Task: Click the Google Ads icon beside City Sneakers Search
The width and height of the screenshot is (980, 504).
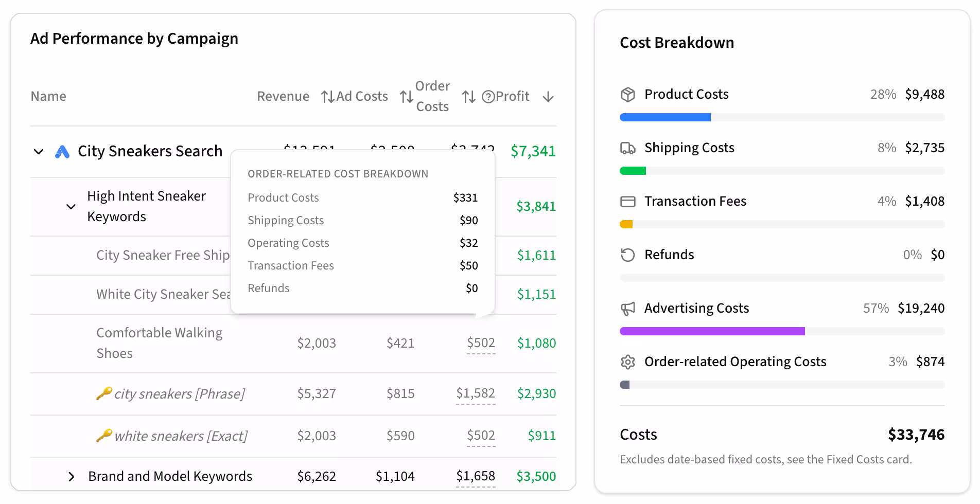Action: tap(62, 152)
